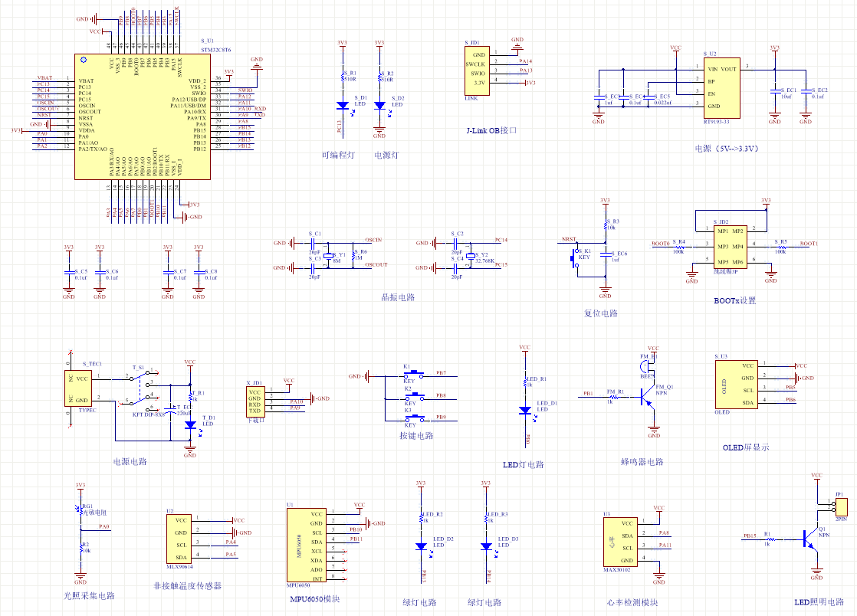Viewport: 857px width, 616px height.
Task: Click the '蜂鸣器电路' caption
Action: (642, 462)
